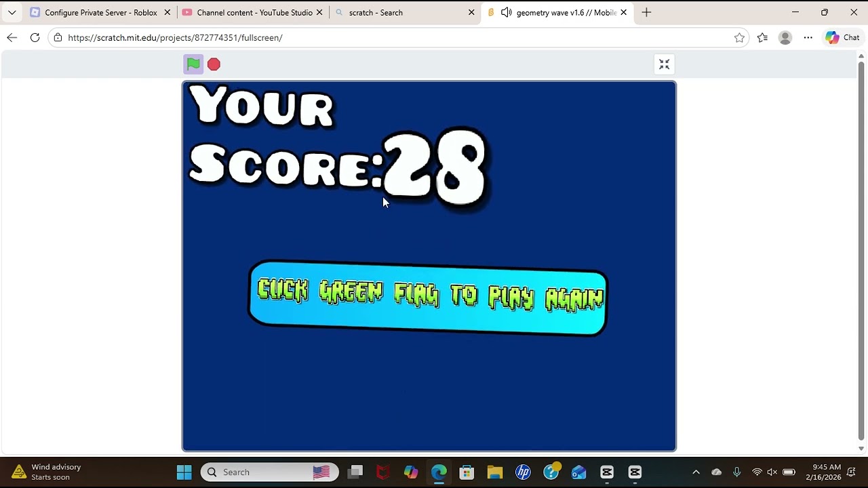Open browser settings and more menu

tap(808, 38)
